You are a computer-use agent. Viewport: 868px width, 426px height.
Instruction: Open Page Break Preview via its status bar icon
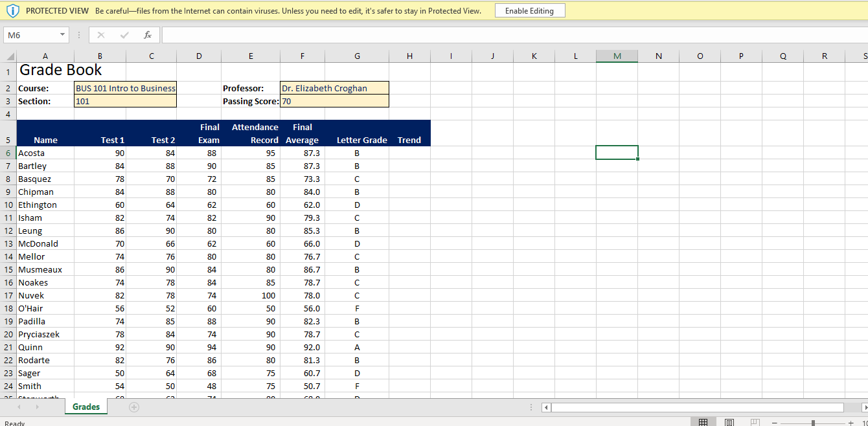(x=754, y=421)
